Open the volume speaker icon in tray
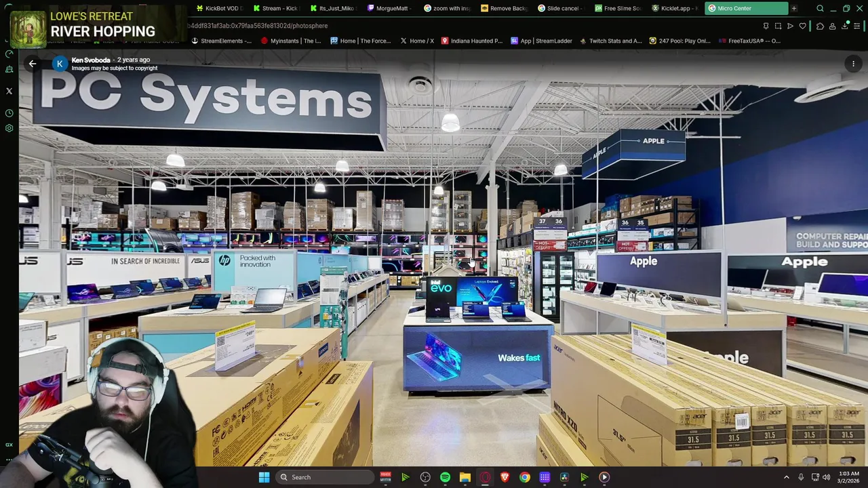Image resolution: width=868 pixels, height=488 pixels. point(826,477)
